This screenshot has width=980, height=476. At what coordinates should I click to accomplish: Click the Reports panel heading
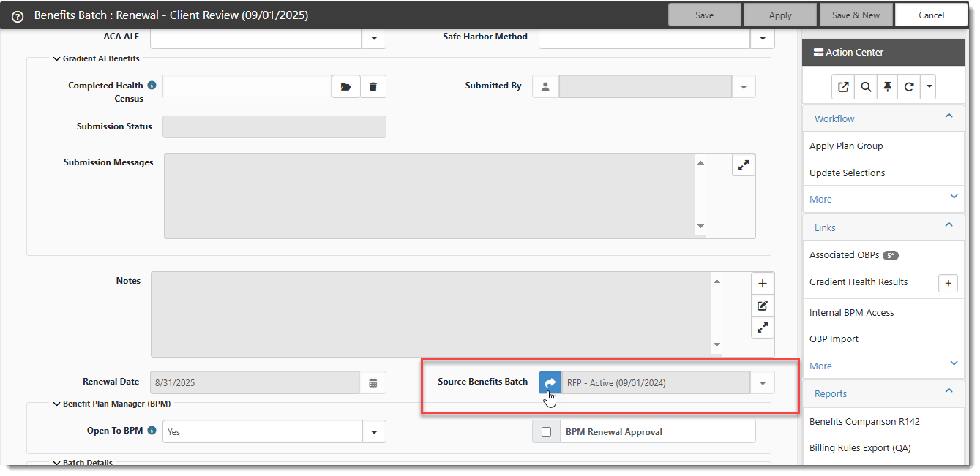831,393
